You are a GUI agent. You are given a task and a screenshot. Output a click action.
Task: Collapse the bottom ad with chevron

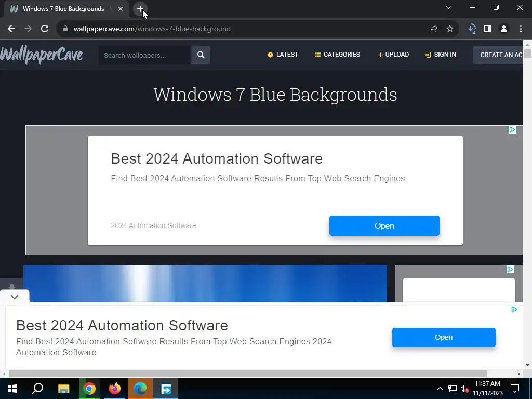coord(14,297)
